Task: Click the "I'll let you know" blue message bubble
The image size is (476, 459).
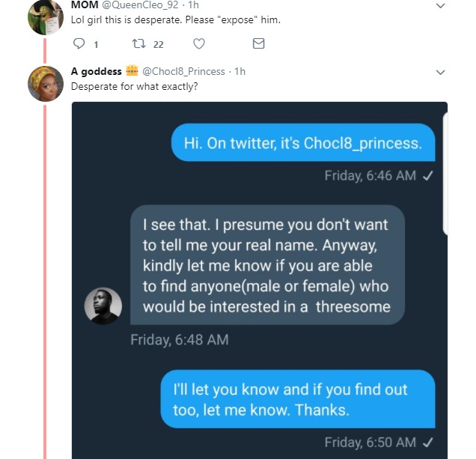Action: (298, 399)
